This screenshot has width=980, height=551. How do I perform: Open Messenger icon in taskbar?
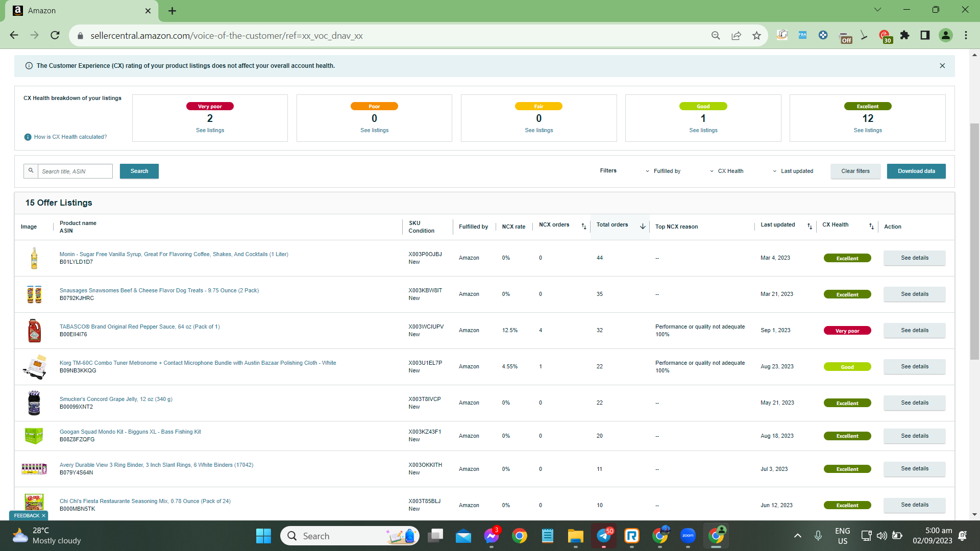pyautogui.click(x=491, y=536)
